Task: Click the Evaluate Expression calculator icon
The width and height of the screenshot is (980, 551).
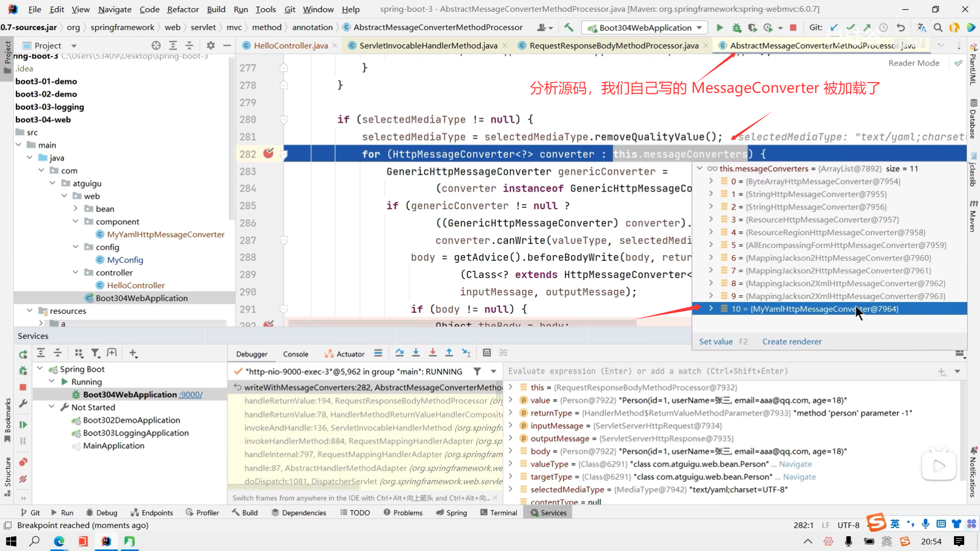Action: coord(487,353)
